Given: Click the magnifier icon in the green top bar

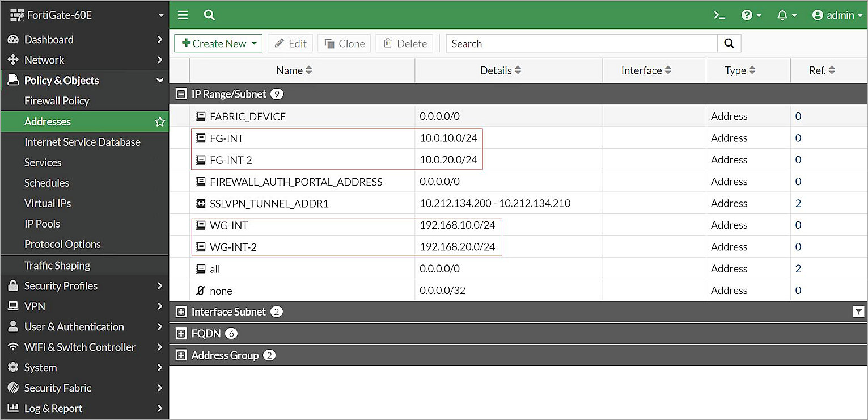Looking at the screenshot, I should pos(209,15).
